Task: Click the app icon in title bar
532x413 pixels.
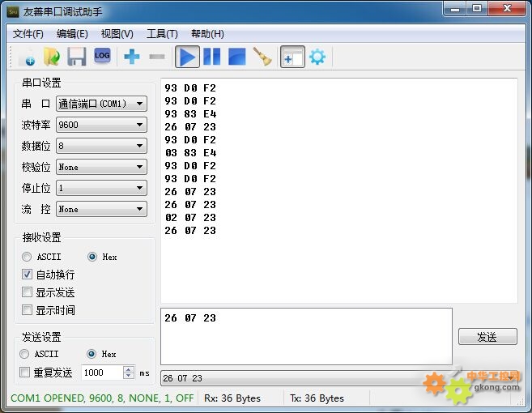Action: (x=13, y=12)
